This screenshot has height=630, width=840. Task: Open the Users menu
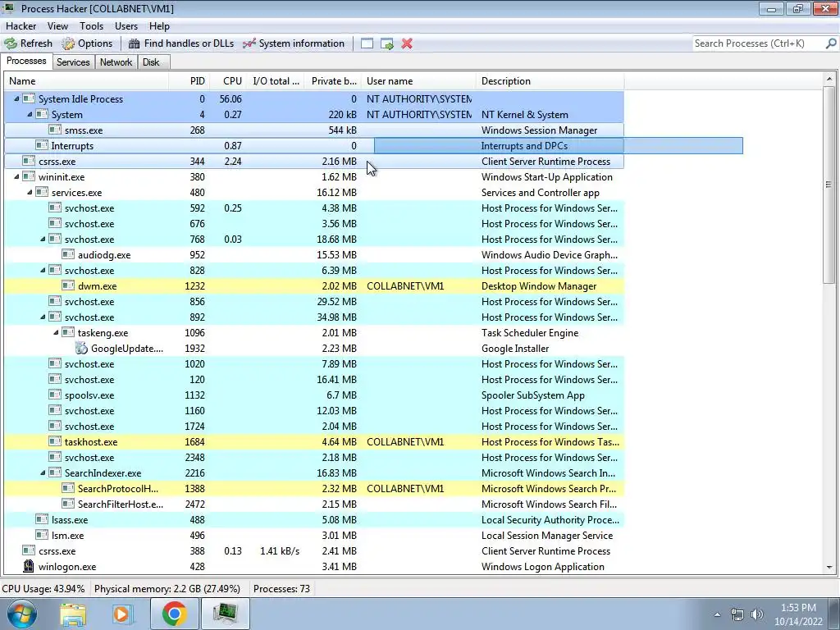(x=126, y=25)
